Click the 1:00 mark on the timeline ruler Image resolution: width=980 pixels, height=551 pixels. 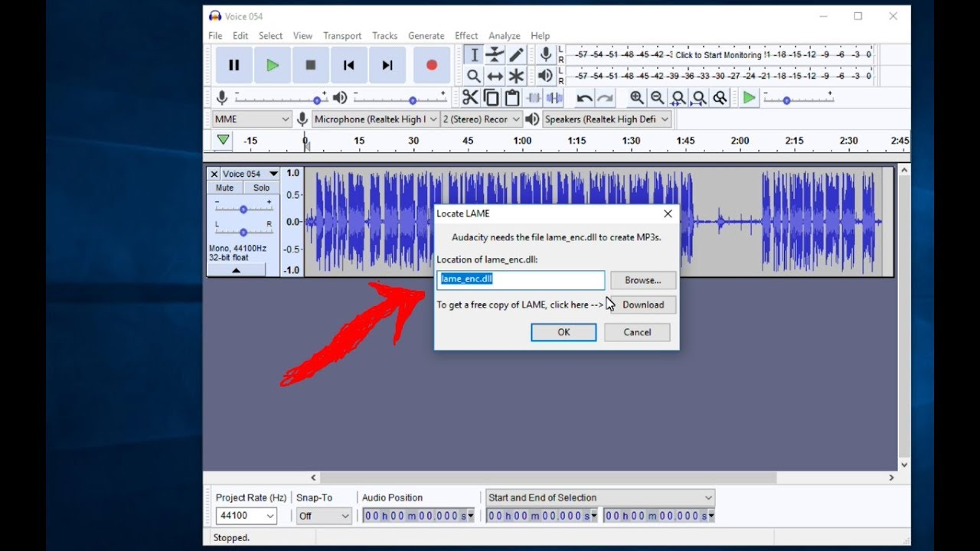click(x=522, y=141)
